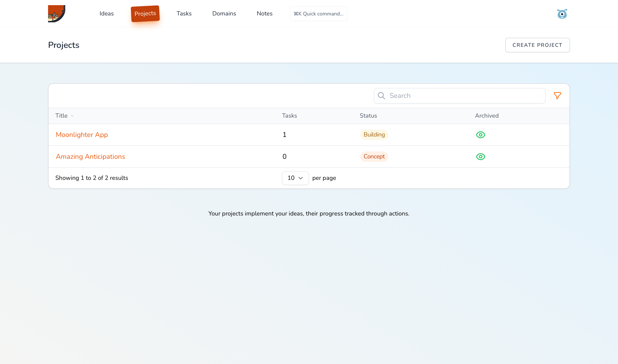This screenshot has height=364, width=618.
Task: Click the Concept status badge
Action: [374, 156]
